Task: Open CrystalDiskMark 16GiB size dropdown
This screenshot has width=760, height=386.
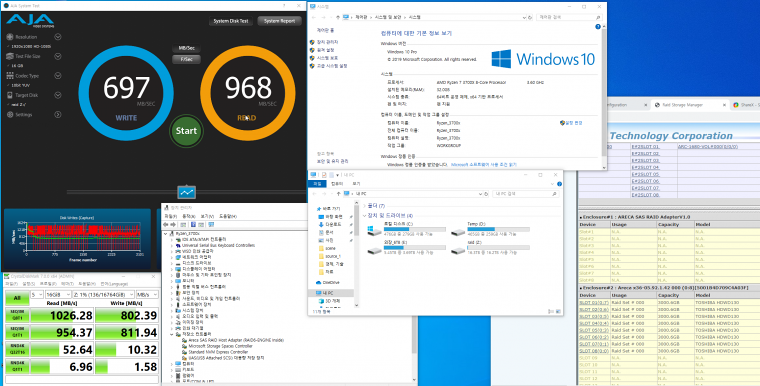Action: click(58, 295)
